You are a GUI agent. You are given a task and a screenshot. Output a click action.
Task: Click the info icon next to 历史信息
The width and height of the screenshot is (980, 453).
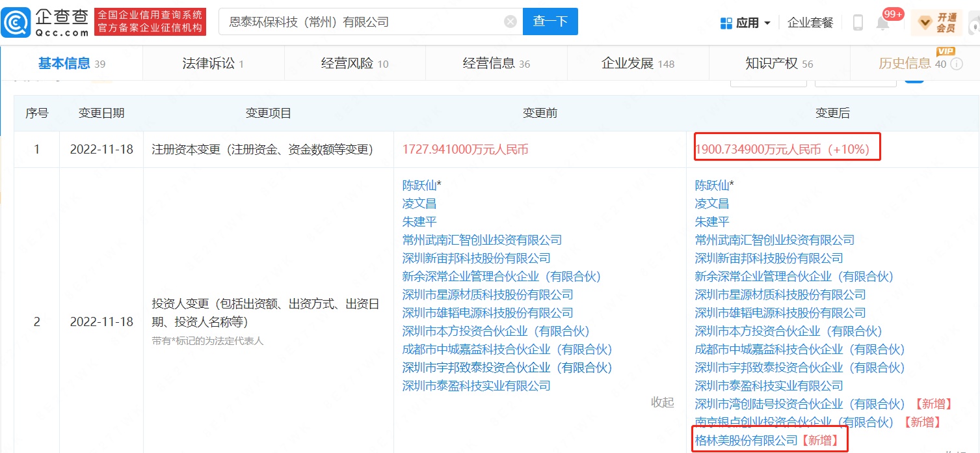(956, 64)
